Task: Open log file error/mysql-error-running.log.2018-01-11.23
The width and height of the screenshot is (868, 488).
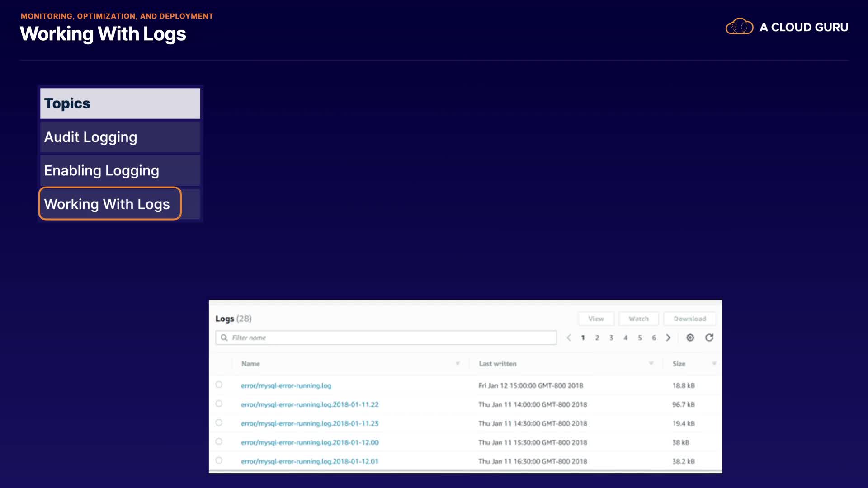Action: tap(309, 423)
